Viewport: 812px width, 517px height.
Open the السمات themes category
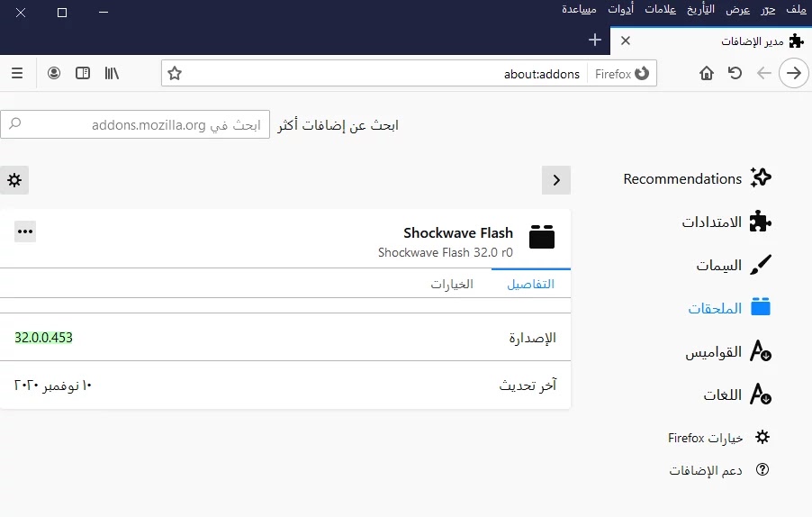coord(734,265)
